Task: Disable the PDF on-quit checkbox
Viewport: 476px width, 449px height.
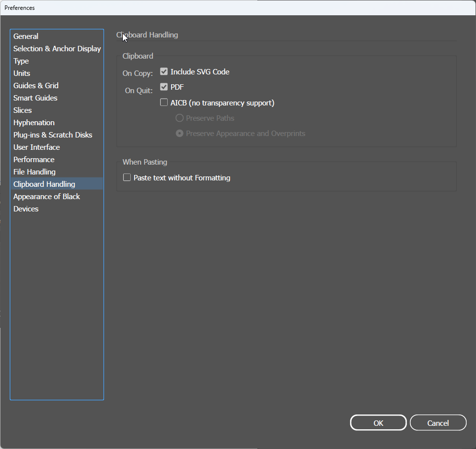Action: [x=163, y=87]
